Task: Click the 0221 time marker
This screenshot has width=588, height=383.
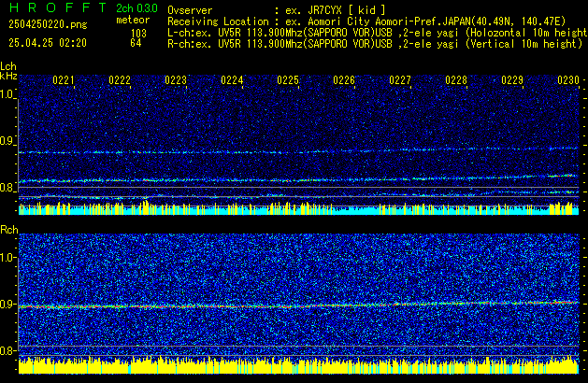Action: click(64, 80)
